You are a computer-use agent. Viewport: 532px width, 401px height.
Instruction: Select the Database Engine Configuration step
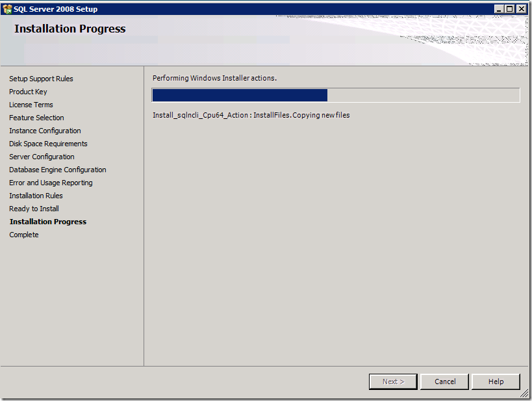pos(58,170)
